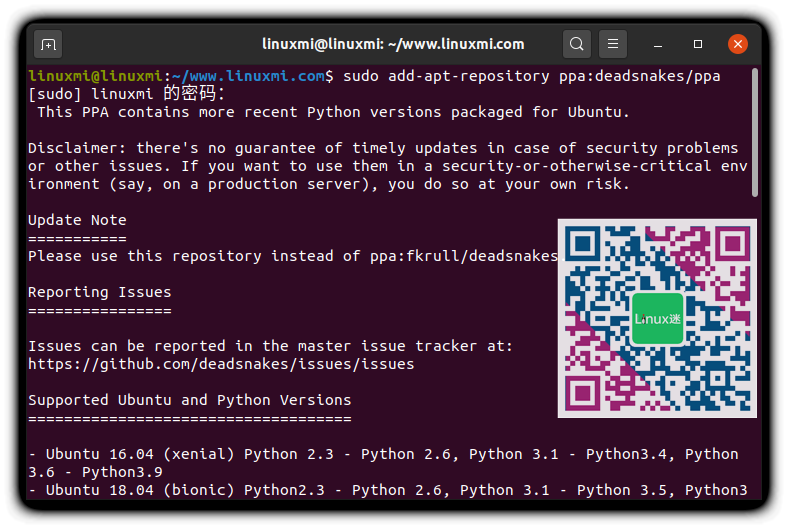
Task: Minimize the terminal window
Action: click(659, 44)
